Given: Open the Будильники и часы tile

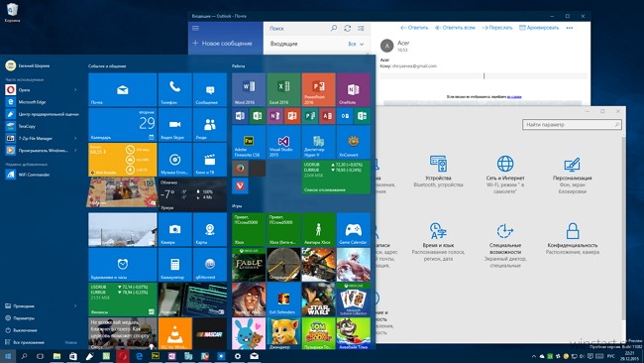Looking at the screenshot, I should pyautogui.click(x=123, y=265).
